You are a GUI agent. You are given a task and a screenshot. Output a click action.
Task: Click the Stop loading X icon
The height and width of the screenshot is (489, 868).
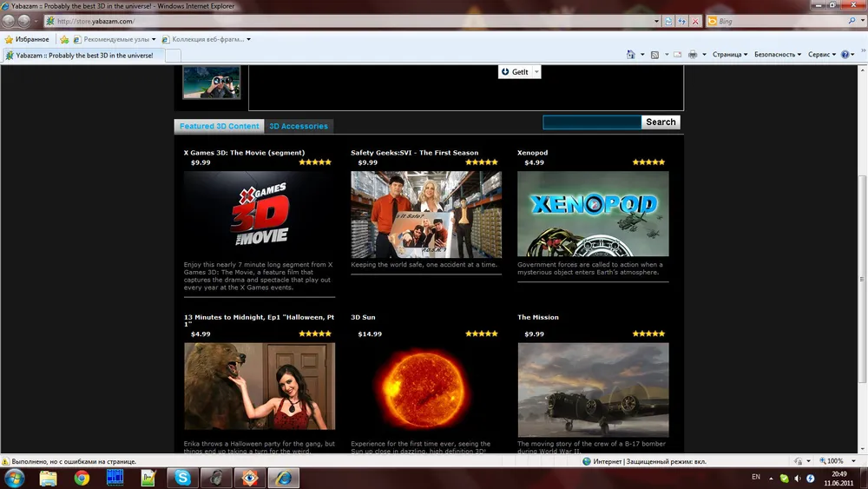click(695, 21)
